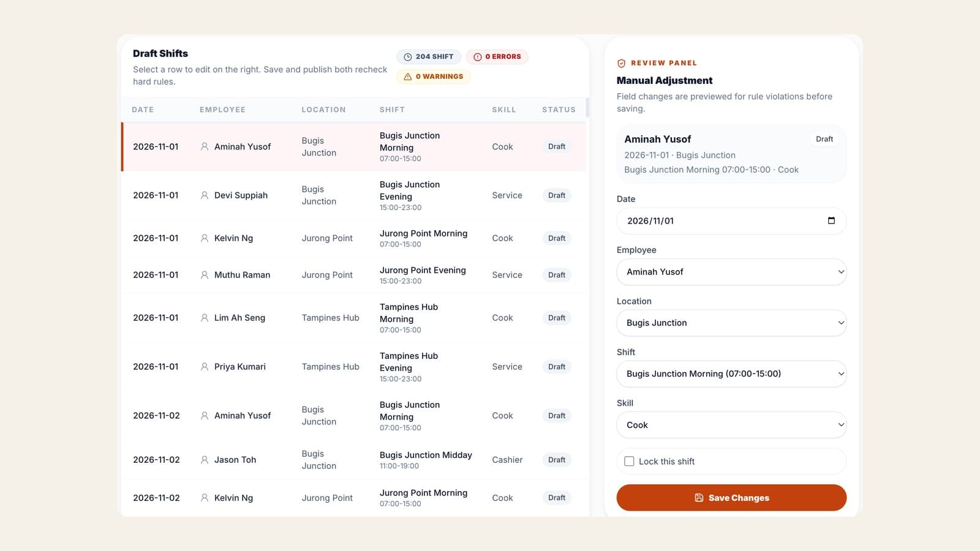Image resolution: width=980 pixels, height=551 pixels.
Task: Click the person icon next to Devi Suppiah
Action: click(x=205, y=195)
